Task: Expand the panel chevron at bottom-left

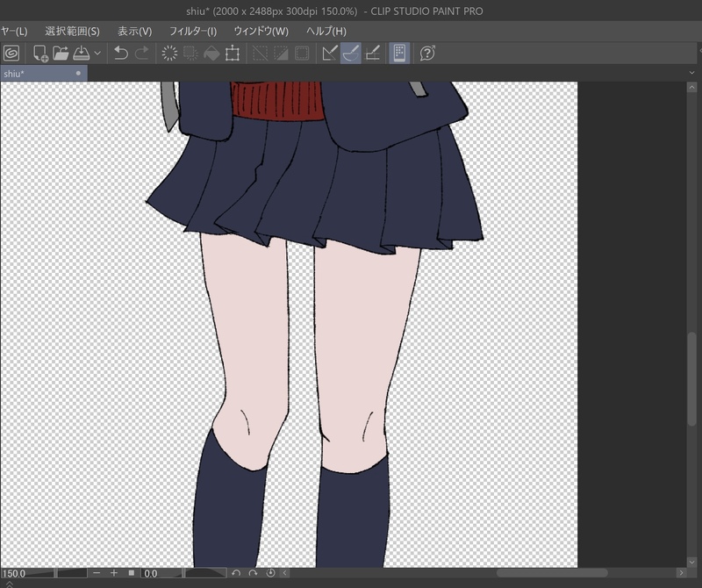Action: click(8, 583)
